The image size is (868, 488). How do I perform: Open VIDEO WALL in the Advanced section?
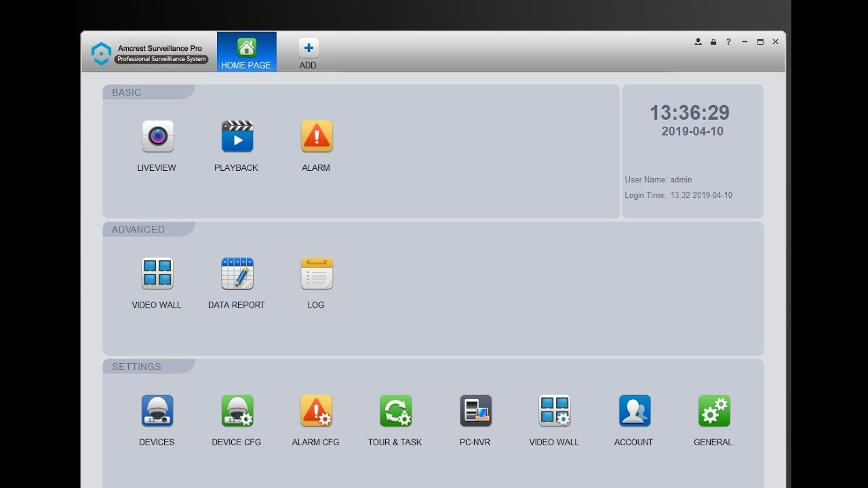pos(157,274)
